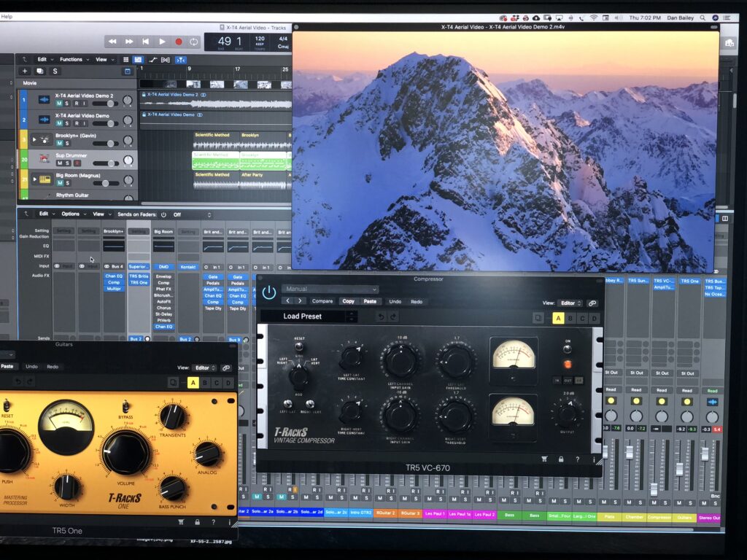747x560 pixels.
Task: Click Undo in the Compressor window
Action: (395, 302)
